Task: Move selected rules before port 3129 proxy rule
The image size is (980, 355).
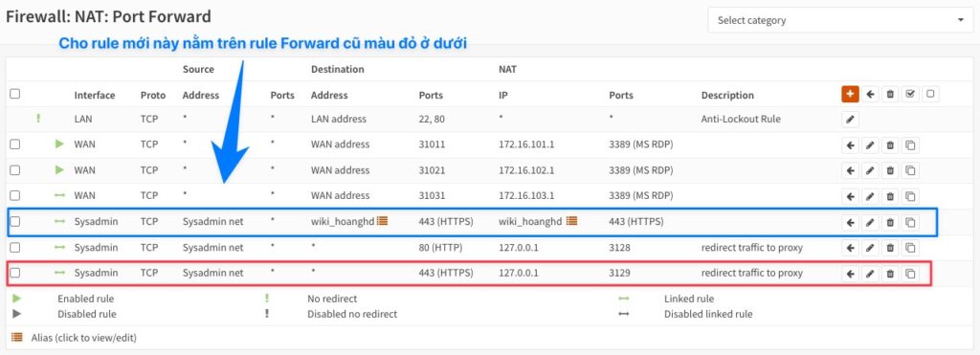Action: (x=850, y=274)
